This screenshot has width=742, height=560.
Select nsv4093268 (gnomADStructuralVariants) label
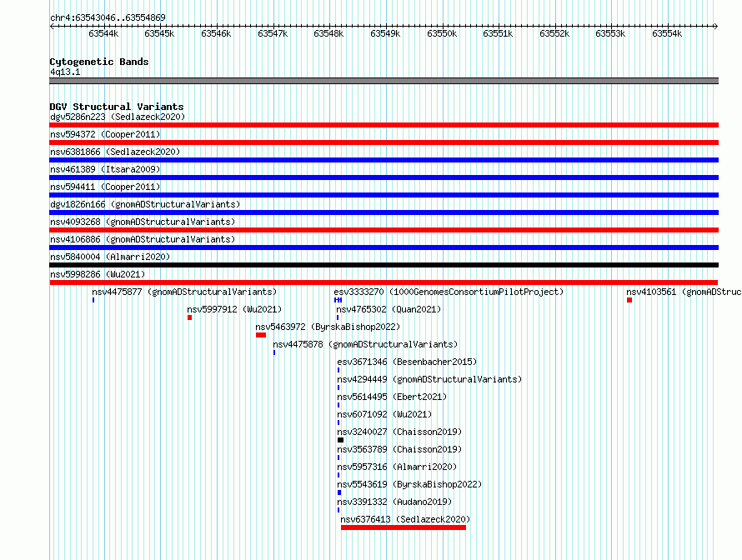(x=143, y=222)
